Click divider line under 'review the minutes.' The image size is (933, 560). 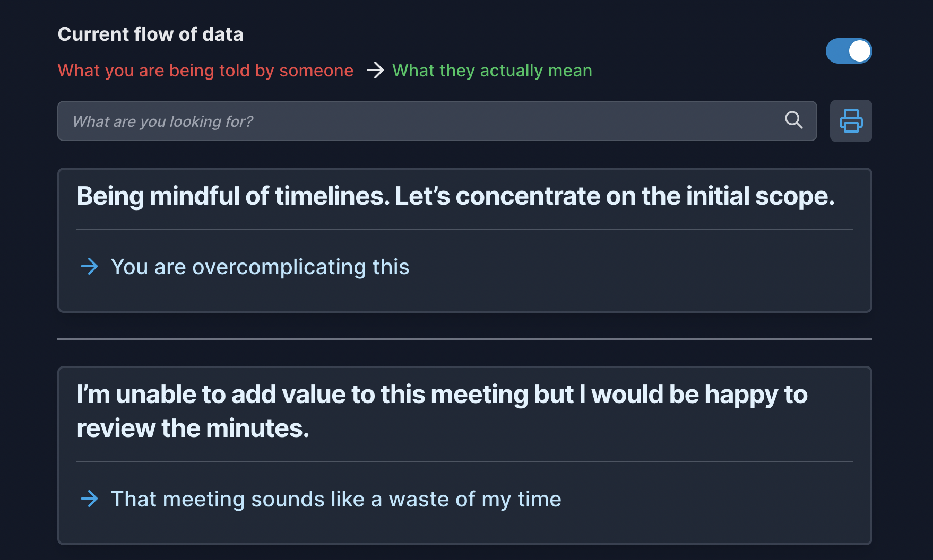464,462
